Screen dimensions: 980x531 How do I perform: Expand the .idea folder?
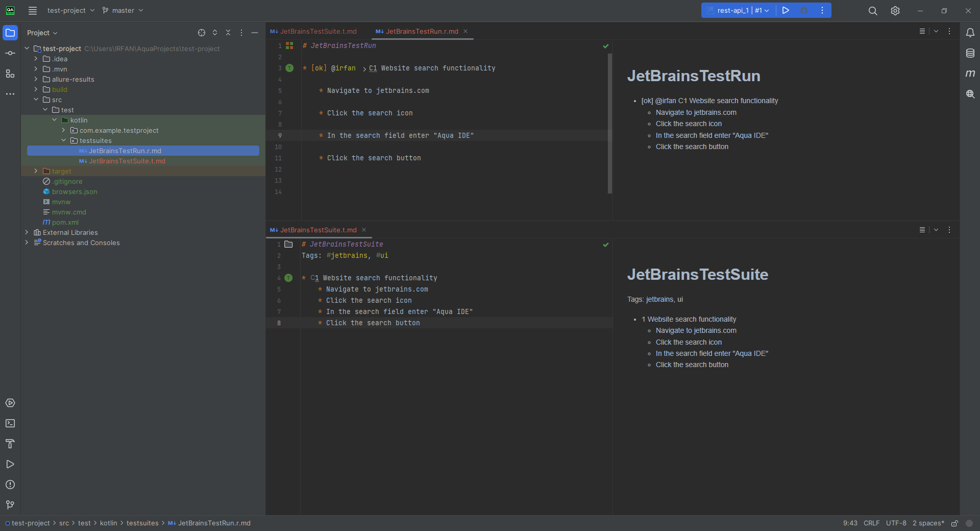(36, 59)
